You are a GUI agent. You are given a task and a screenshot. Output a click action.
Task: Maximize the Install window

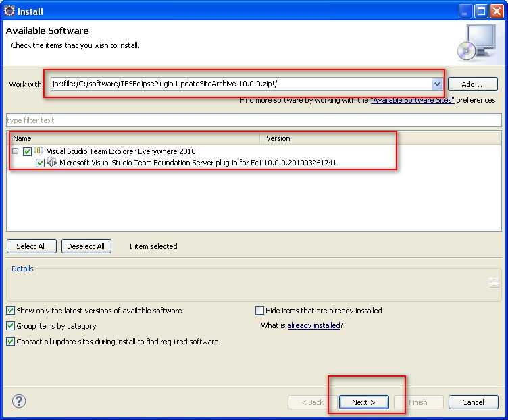(x=481, y=11)
